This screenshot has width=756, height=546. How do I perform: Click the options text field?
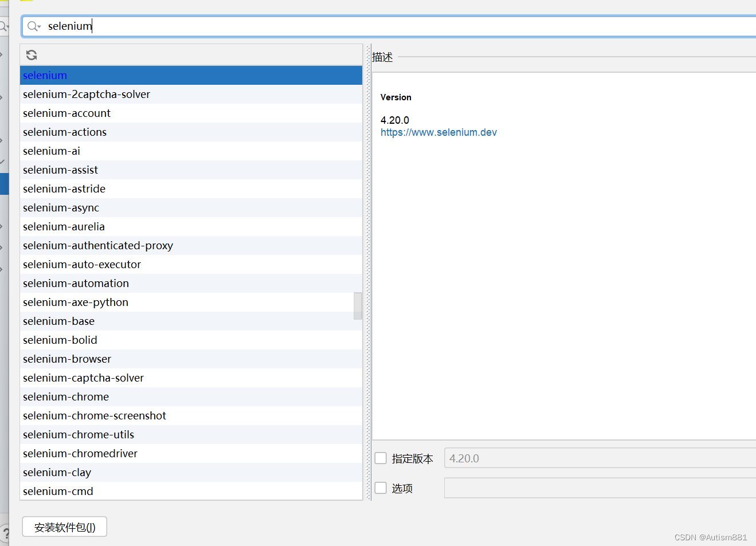600,488
